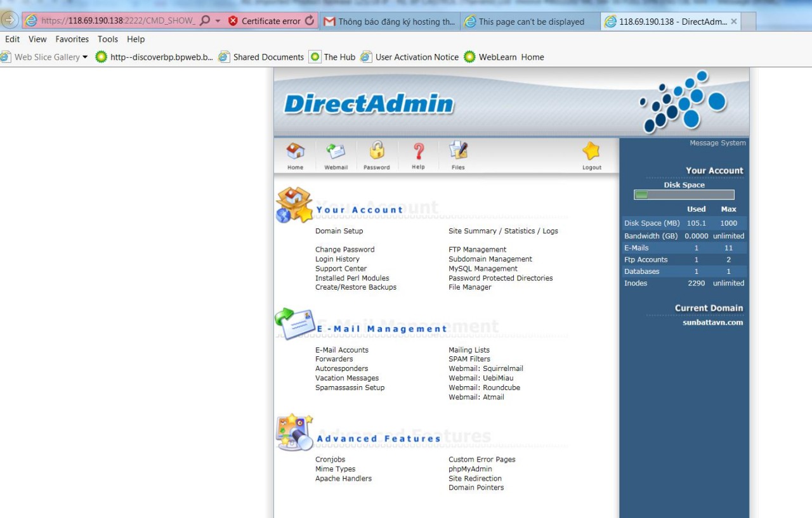
Task: Click the Advanced Features section icon
Action: [x=295, y=431]
